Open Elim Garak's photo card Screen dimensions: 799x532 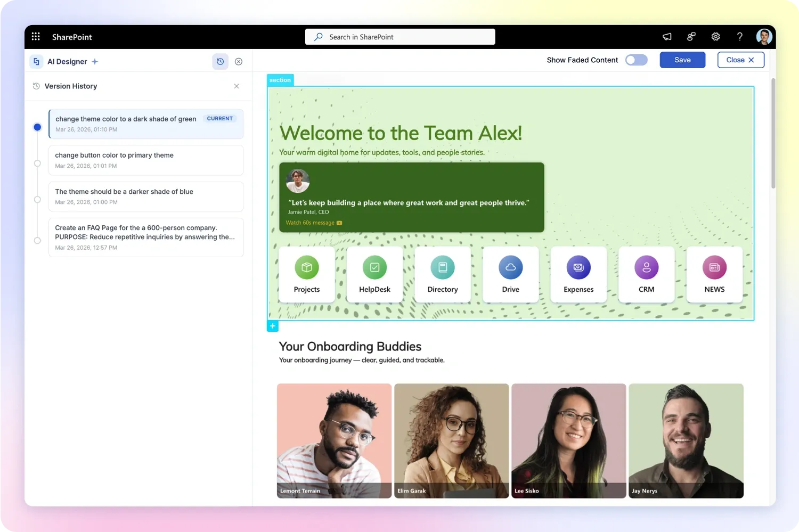(x=451, y=441)
